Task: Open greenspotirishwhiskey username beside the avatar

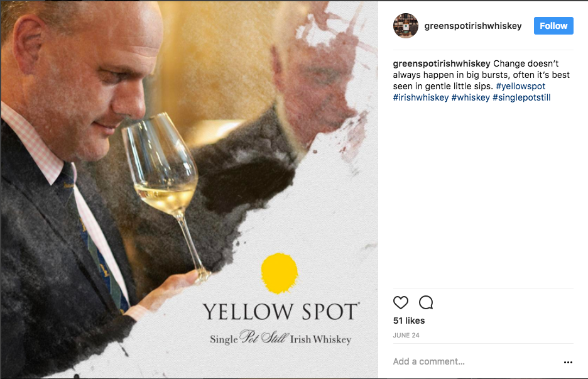Action: click(473, 26)
